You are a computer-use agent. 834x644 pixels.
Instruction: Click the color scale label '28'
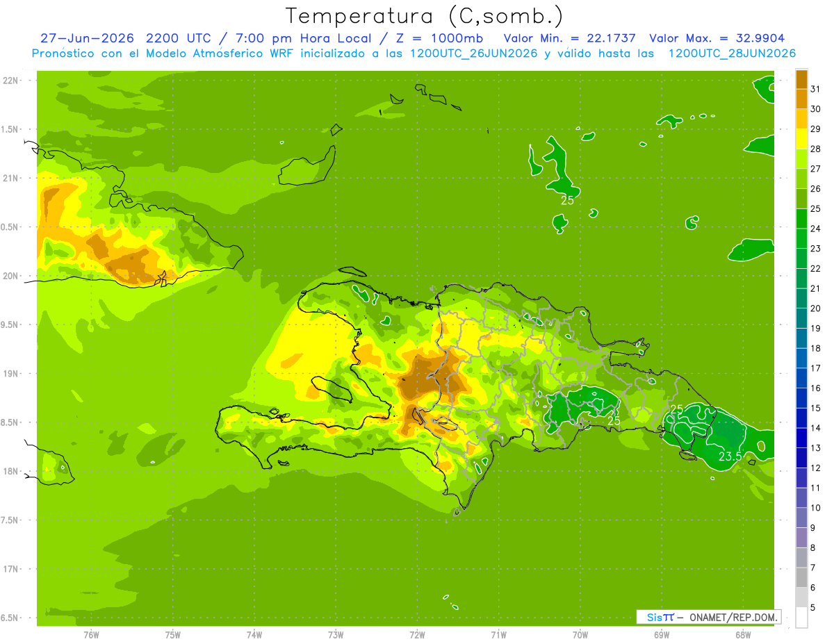click(816, 148)
